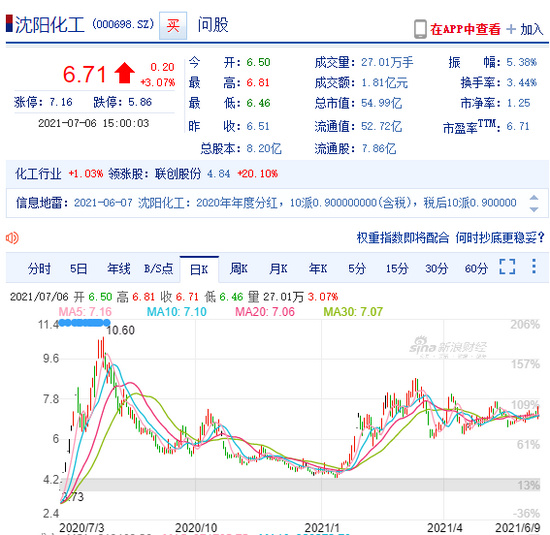Click the red 买 buy button
Screen dimensions: 550x535
point(173,26)
